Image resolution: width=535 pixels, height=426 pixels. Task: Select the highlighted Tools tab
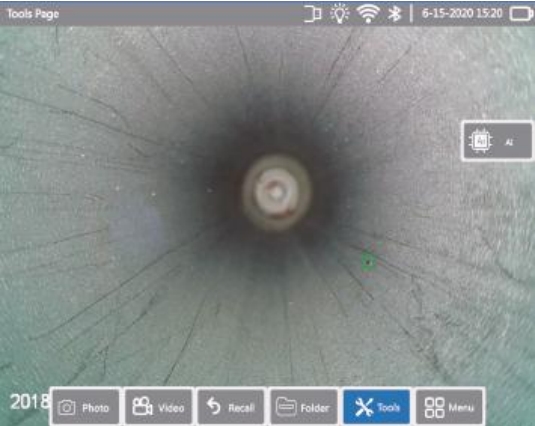click(377, 407)
